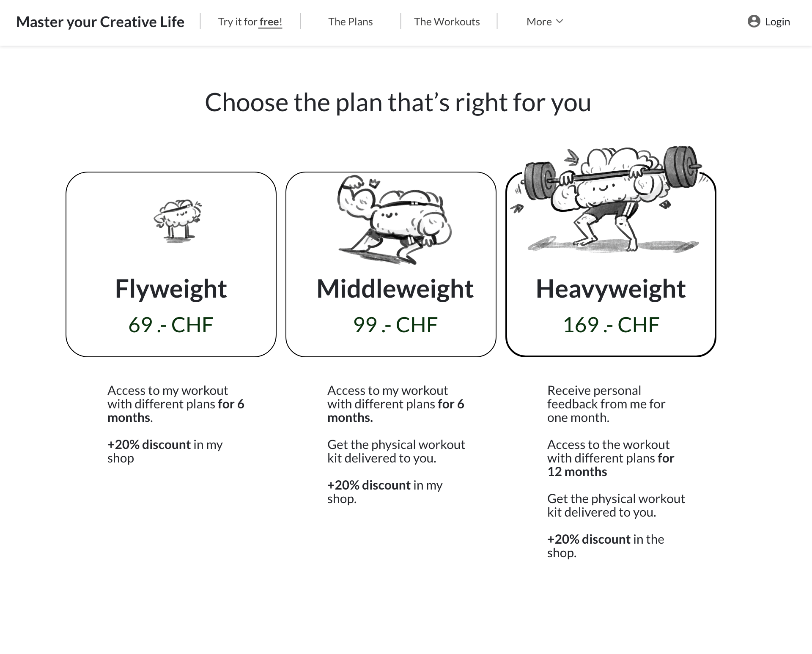The width and height of the screenshot is (812, 654).
Task: Click Middleweight's physical workout kit description
Action: pyautogui.click(x=396, y=451)
